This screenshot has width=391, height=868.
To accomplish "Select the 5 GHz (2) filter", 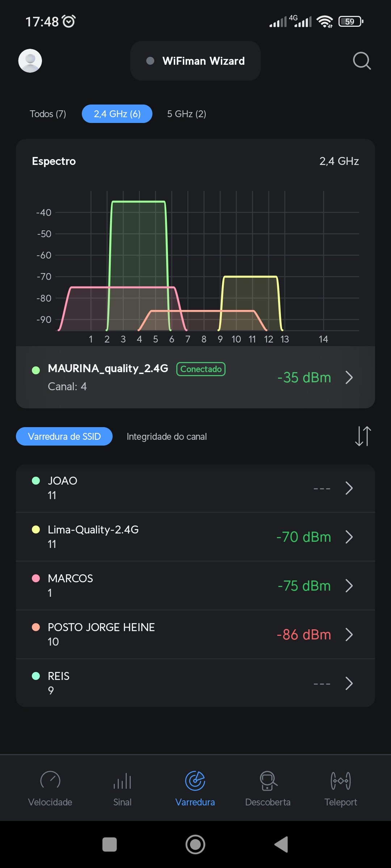I will [186, 114].
